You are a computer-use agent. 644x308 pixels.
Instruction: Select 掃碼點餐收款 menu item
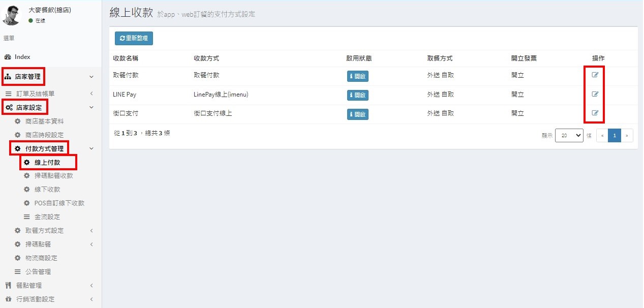pos(53,176)
